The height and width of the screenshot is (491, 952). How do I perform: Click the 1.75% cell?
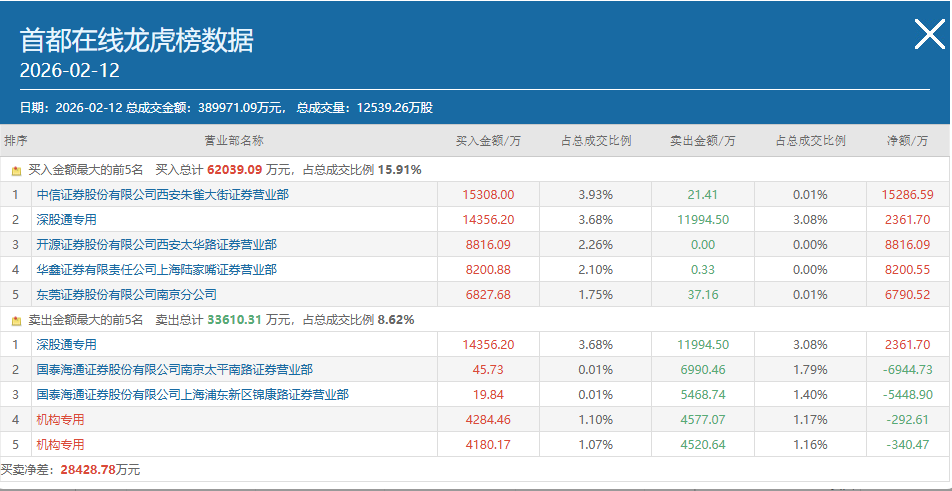596,295
